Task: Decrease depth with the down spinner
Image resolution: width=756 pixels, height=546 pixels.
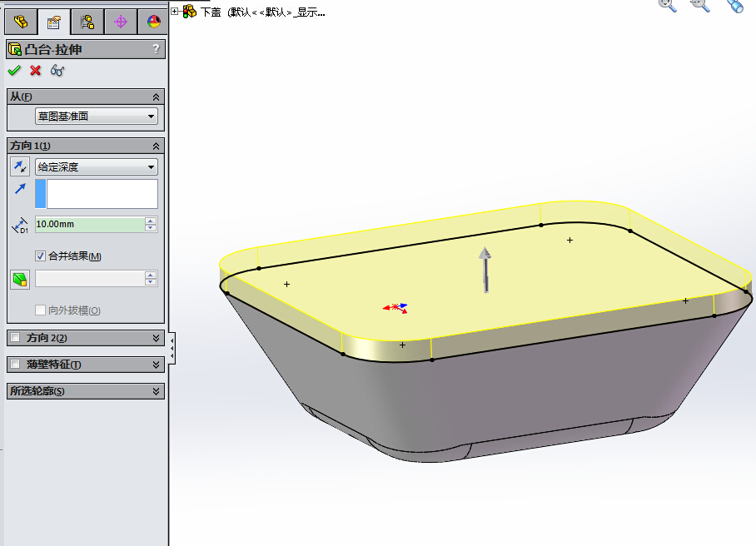Action: [151, 228]
